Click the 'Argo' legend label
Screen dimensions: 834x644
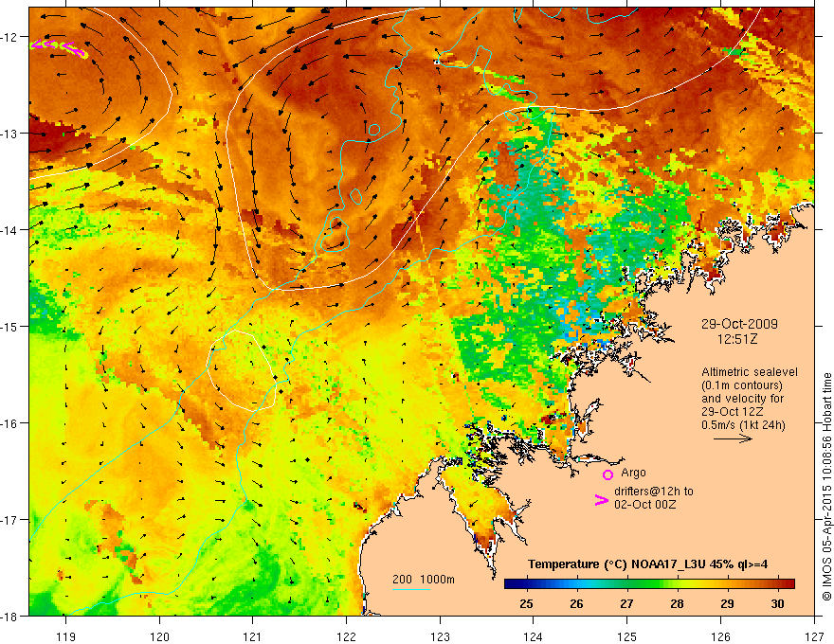pos(633,473)
